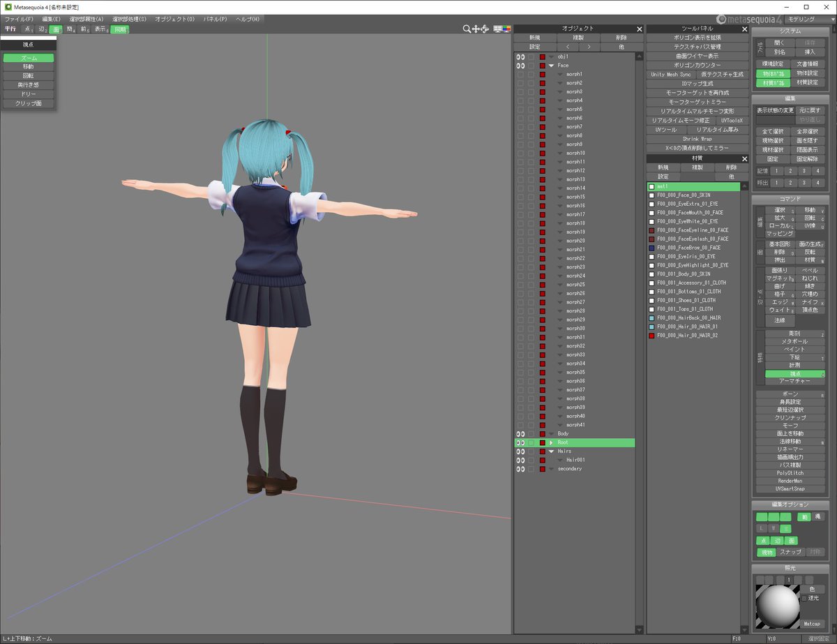Select the 基本図形 command
The image size is (837, 644).
click(780, 245)
